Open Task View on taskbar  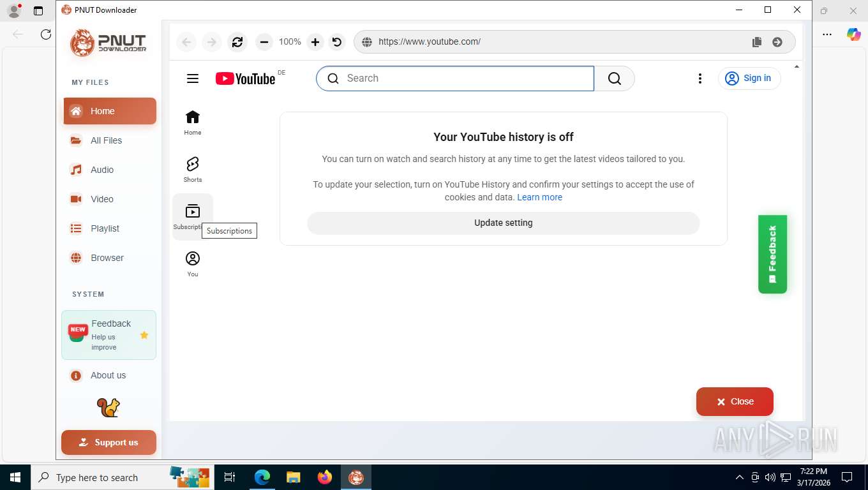tap(230, 477)
